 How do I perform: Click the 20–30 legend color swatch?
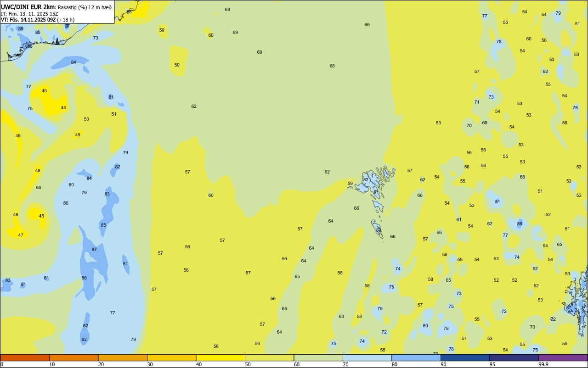pyautogui.click(x=123, y=357)
